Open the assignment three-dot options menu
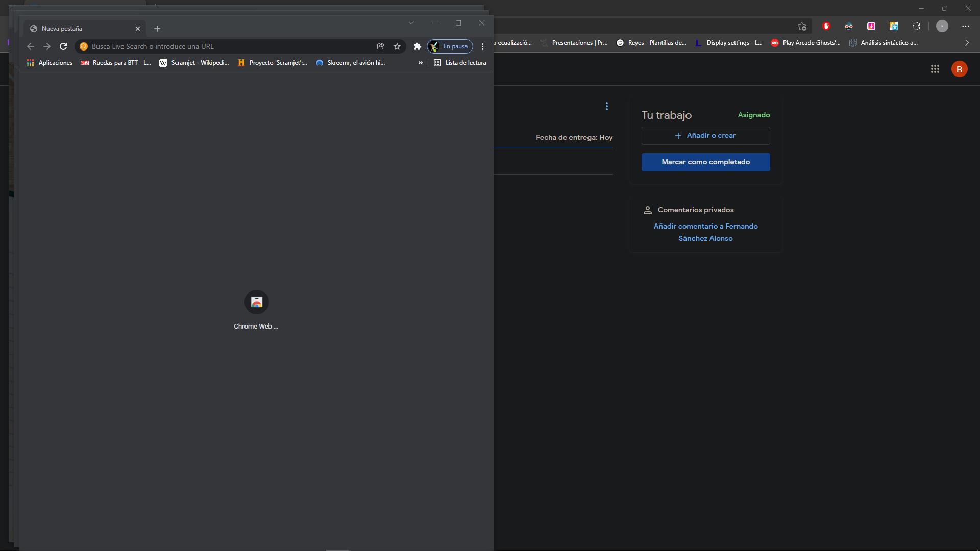980x551 pixels. (x=606, y=106)
